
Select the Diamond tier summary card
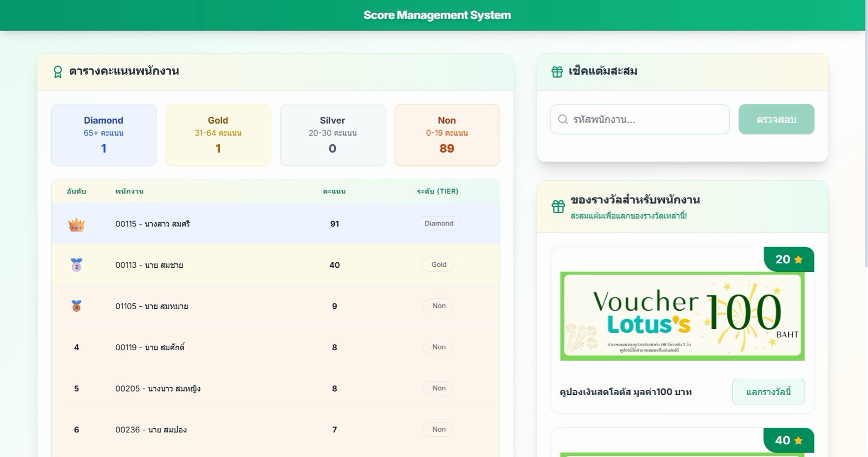pyautogui.click(x=103, y=135)
